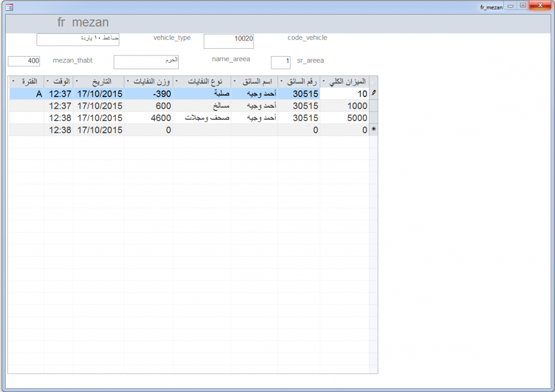Select the row containing total weight 1000
555x392 pixels.
pos(373,106)
